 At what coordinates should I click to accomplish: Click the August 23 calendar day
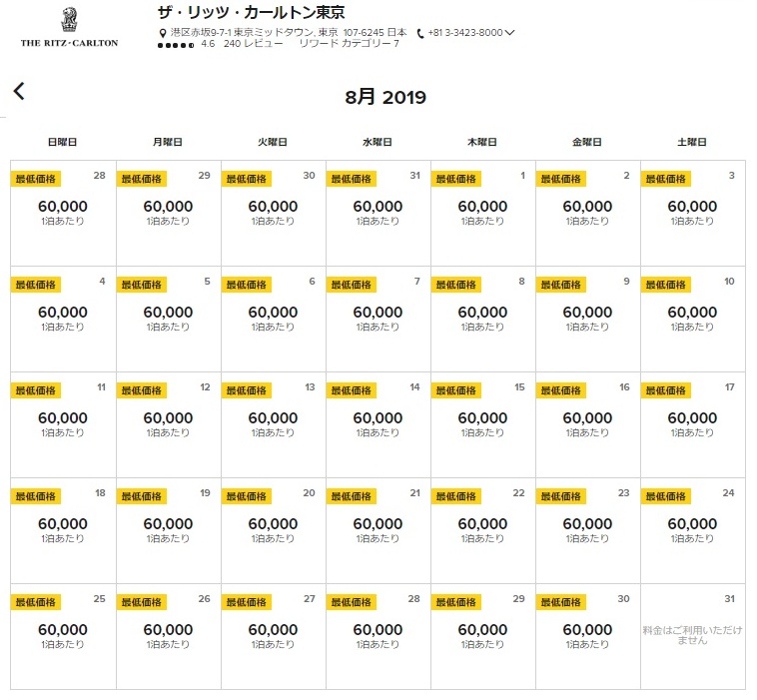[x=587, y=530]
